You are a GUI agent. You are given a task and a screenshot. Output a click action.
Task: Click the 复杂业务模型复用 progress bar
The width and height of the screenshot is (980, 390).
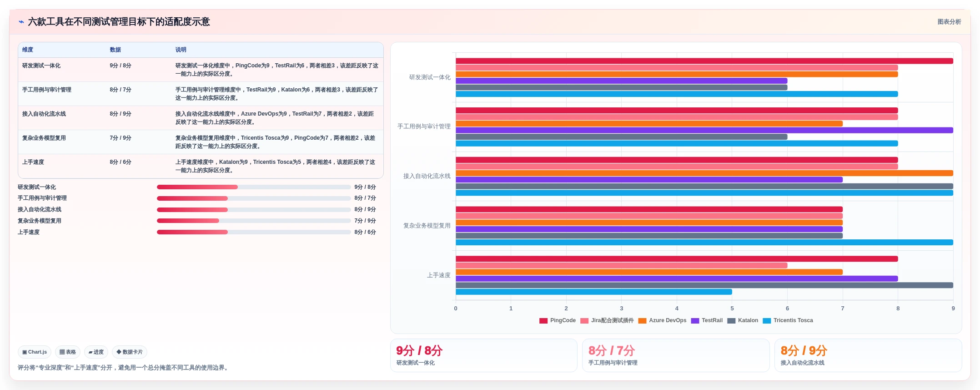tap(254, 221)
